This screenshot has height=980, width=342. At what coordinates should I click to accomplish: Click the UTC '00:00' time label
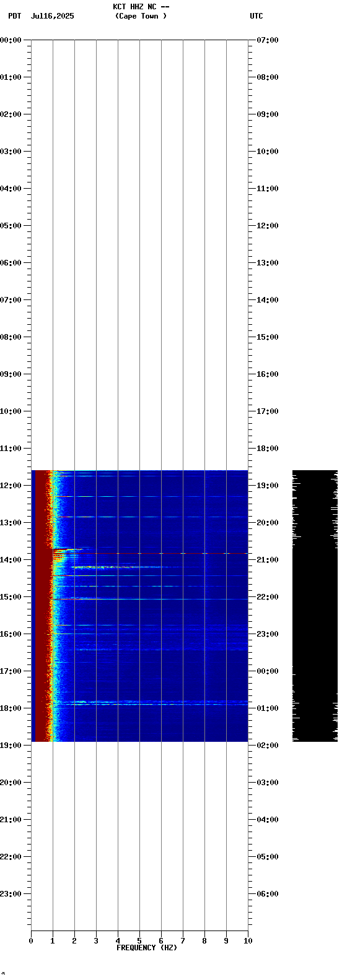[268, 671]
